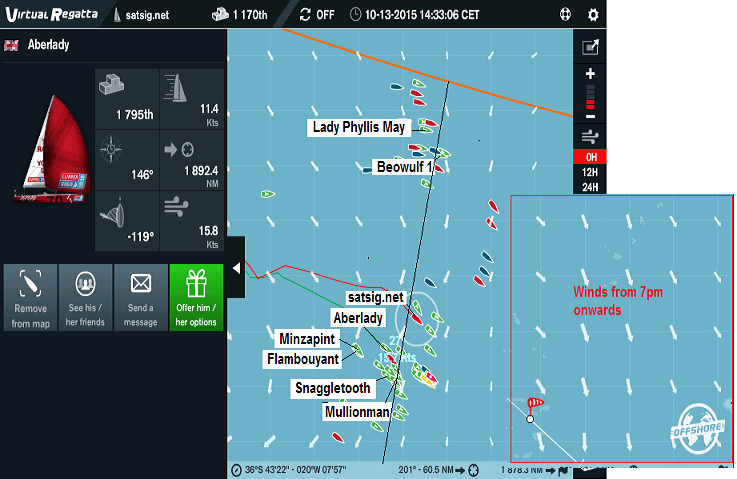Click the wind angle -119° tile
Screen dimensions: 737x479
[x=127, y=221]
